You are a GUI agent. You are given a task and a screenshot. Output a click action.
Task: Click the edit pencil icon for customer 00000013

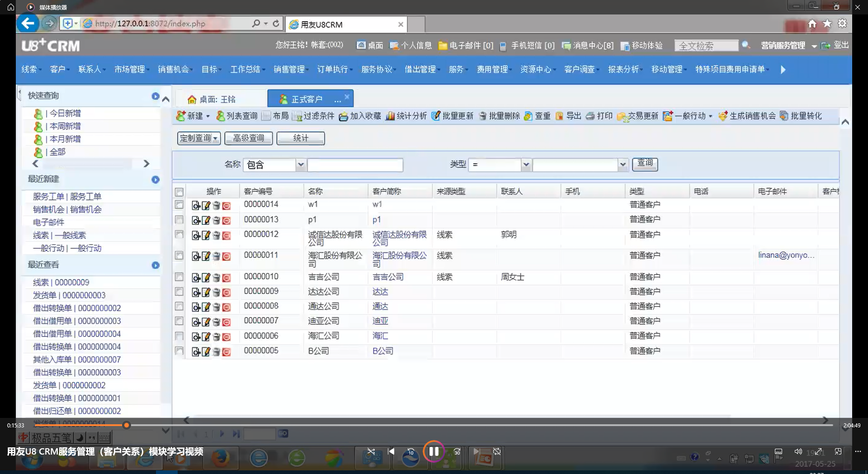206,221
